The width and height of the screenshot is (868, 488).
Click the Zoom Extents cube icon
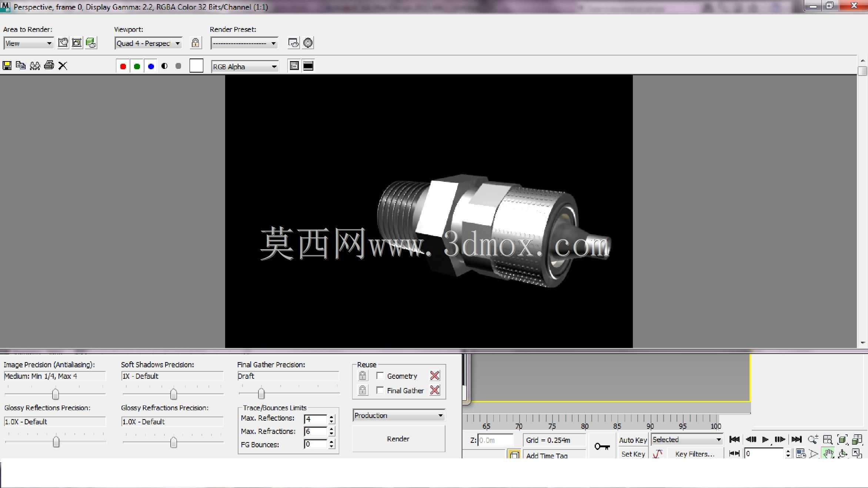click(842, 439)
